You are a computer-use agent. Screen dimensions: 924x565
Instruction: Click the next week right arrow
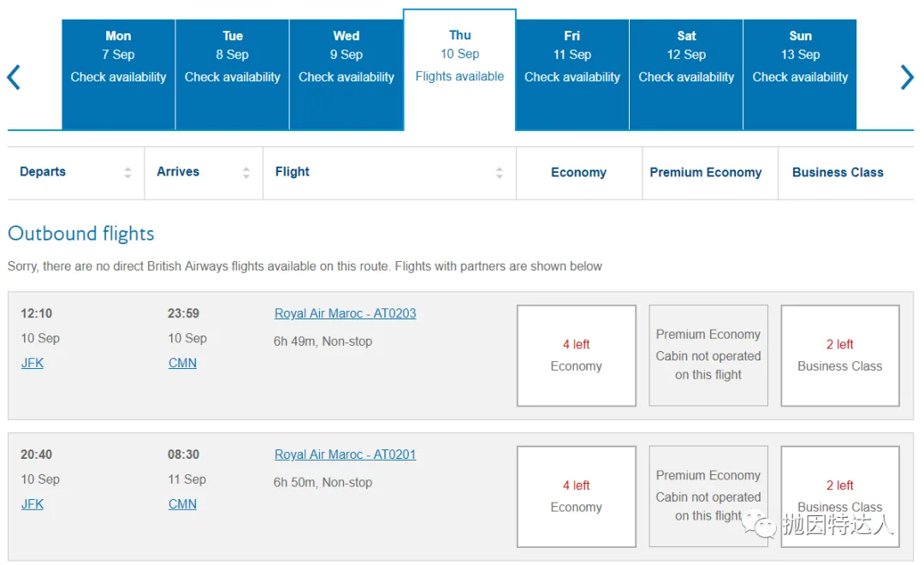tap(907, 77)
